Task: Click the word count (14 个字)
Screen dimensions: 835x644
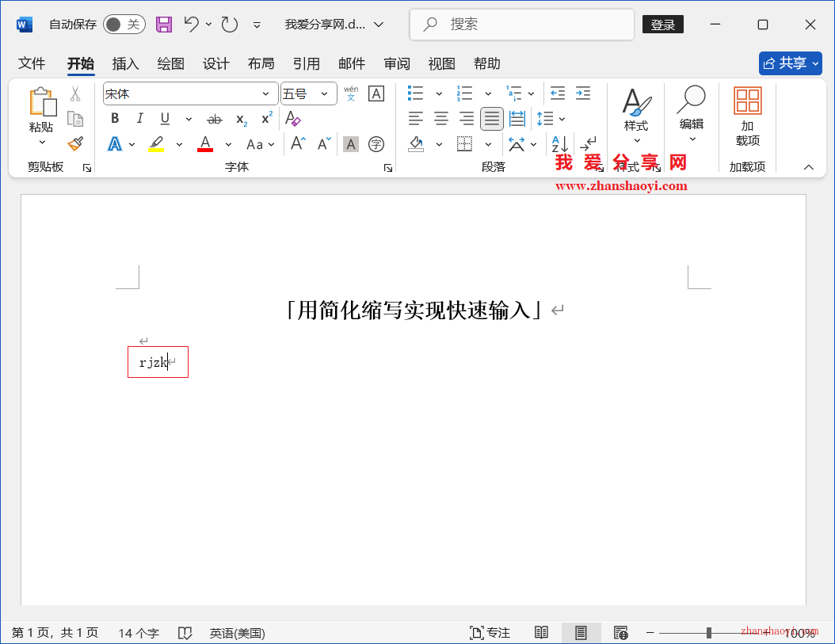Action: pos(139,633)
